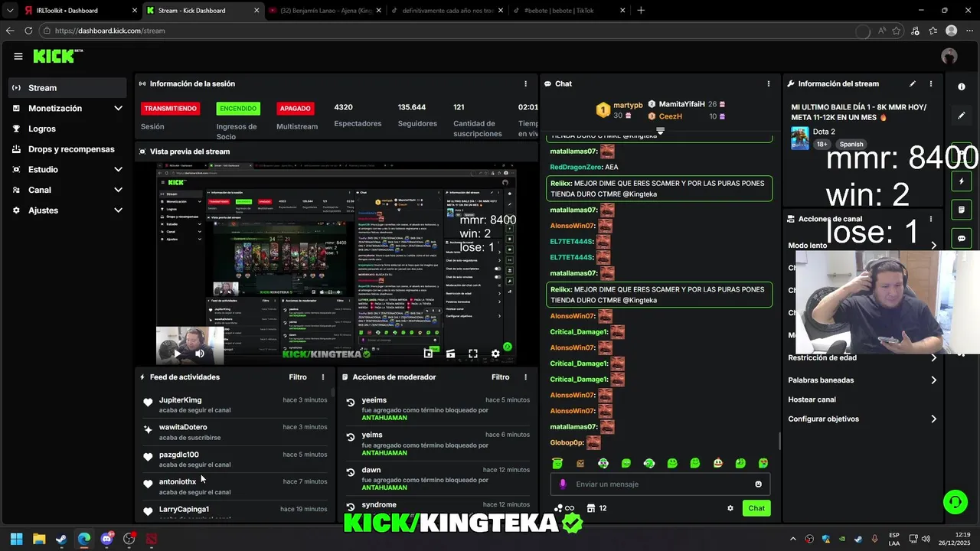This screenshot has width=980, height=551.
Task: Open the gift shop icon showing 12
Action: (596, 508)
